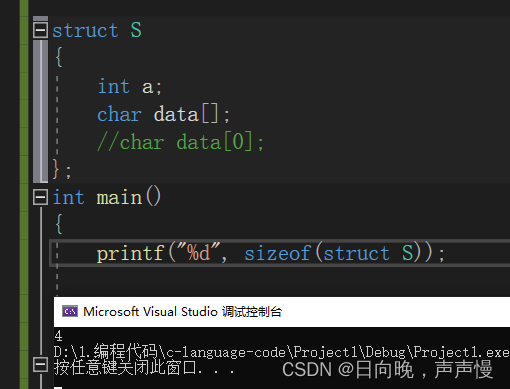Click the type name S after struct
This screenshot has height=389, width=510.
point(136,30)
